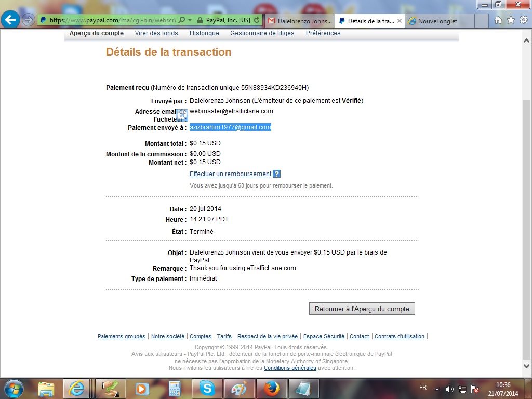Open the Comptes footer link

201,336
